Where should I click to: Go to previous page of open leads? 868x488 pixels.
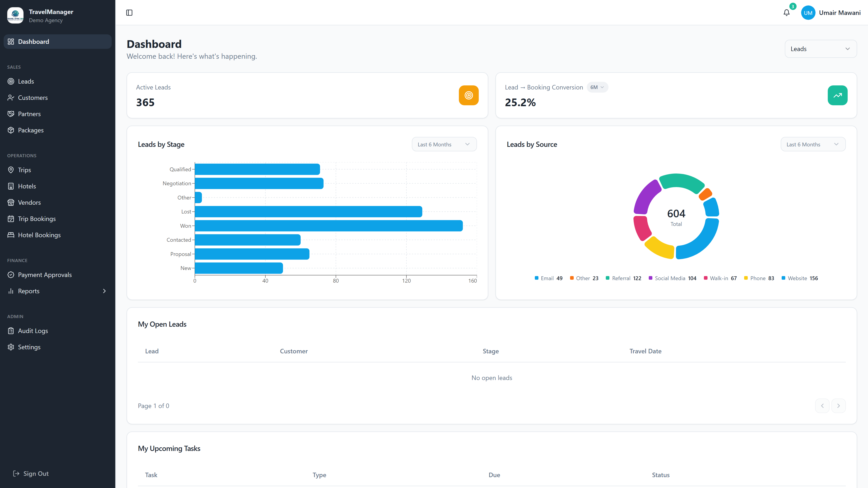(x=822, y=406)
